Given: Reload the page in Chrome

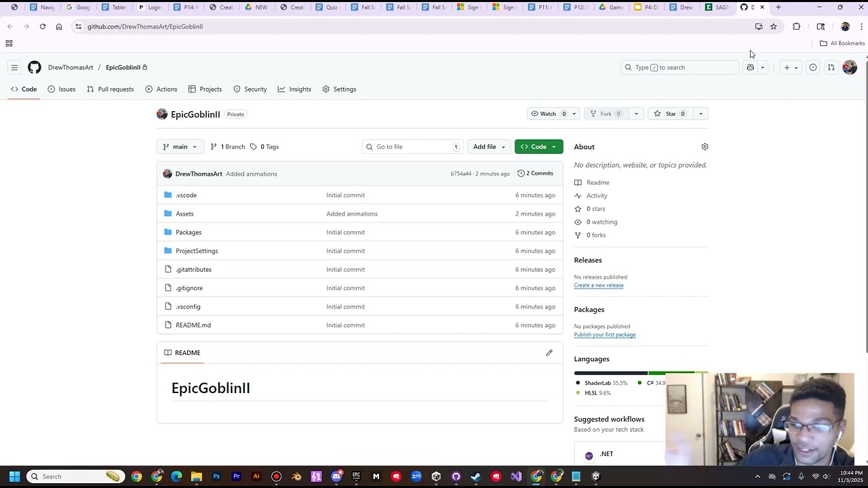Looking at the screenshot, I should click(x=42, y=26).
